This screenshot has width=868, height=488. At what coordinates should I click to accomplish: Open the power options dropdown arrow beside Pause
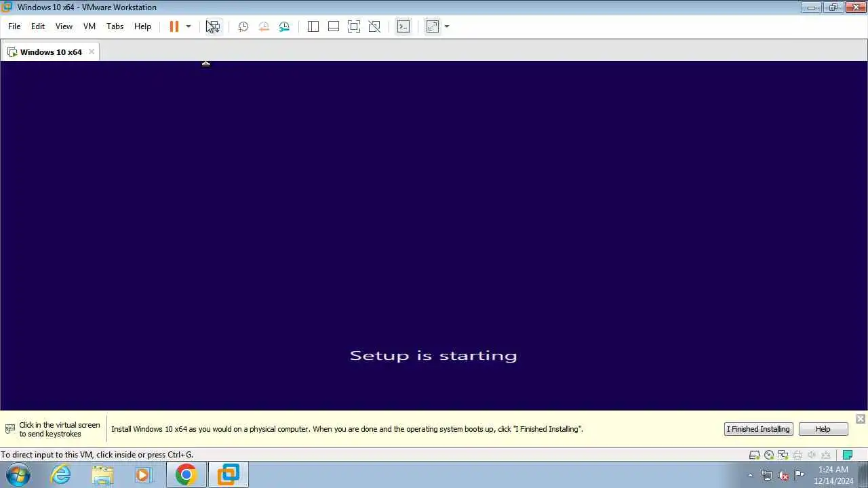click(x=189, y=26)
